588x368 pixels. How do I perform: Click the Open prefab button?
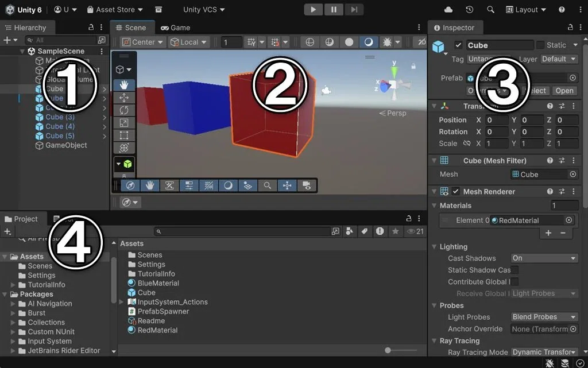(x=564, y=91)
